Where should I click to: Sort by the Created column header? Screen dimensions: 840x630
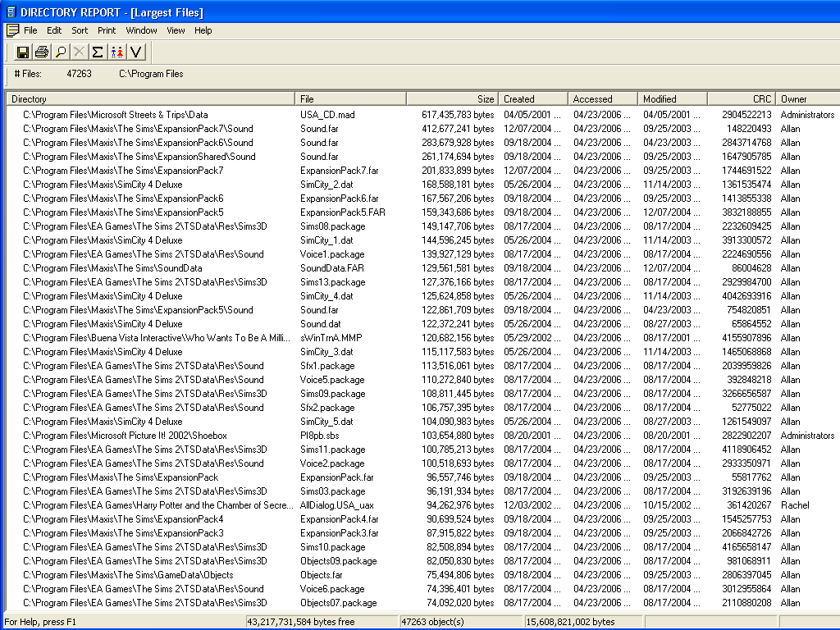click(533, 99)
